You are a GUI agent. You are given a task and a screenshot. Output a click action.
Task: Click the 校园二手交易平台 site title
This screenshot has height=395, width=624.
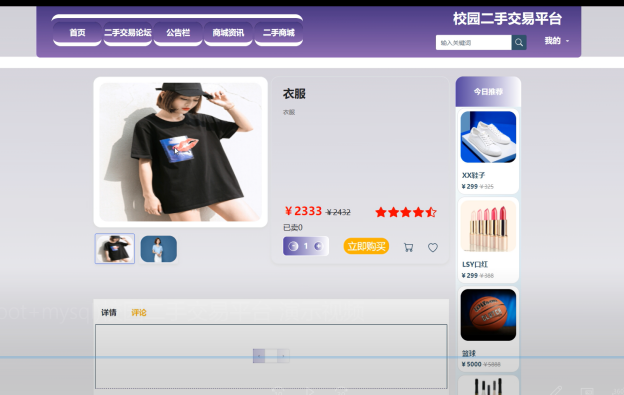(507, 19)
